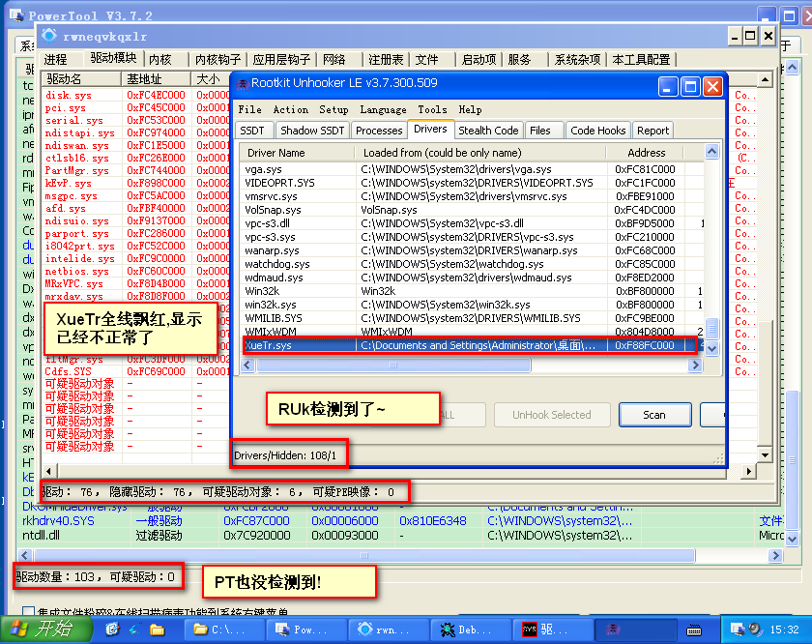Select ntdll.dll row in PowerTool list

401,536
